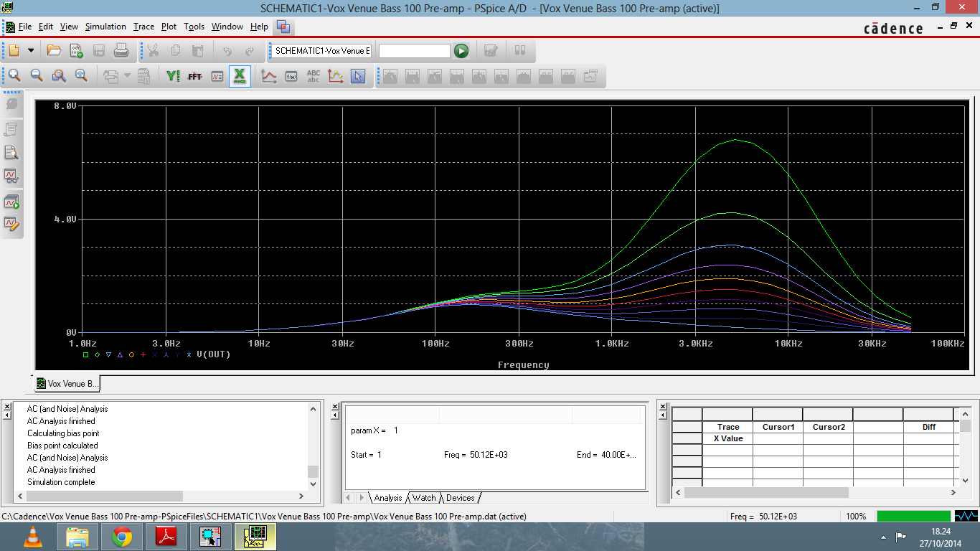The width and height of the screenshot is (980, 551).
Task: Open the New file dropdown arrow
Action: click(31, 51)
